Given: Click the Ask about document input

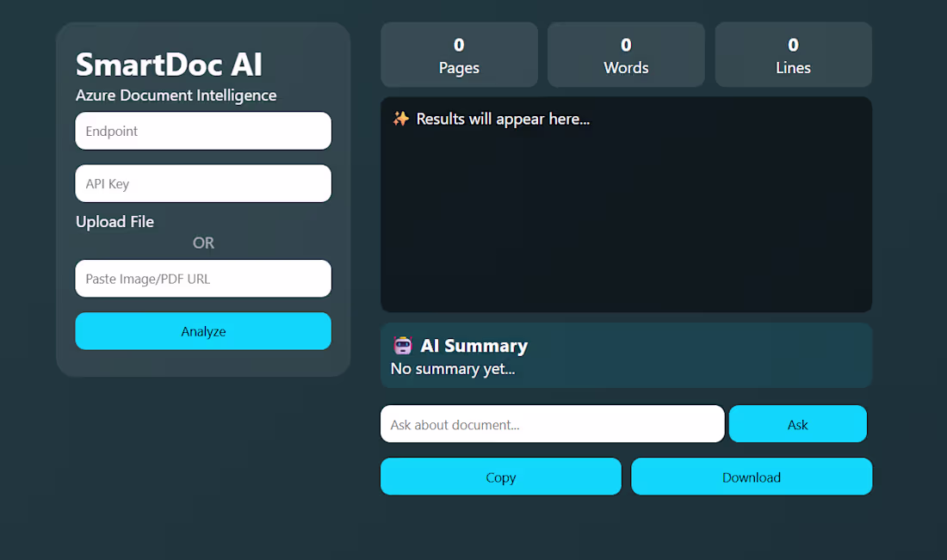Looking at the screenshot, I should tap(552, 424).
